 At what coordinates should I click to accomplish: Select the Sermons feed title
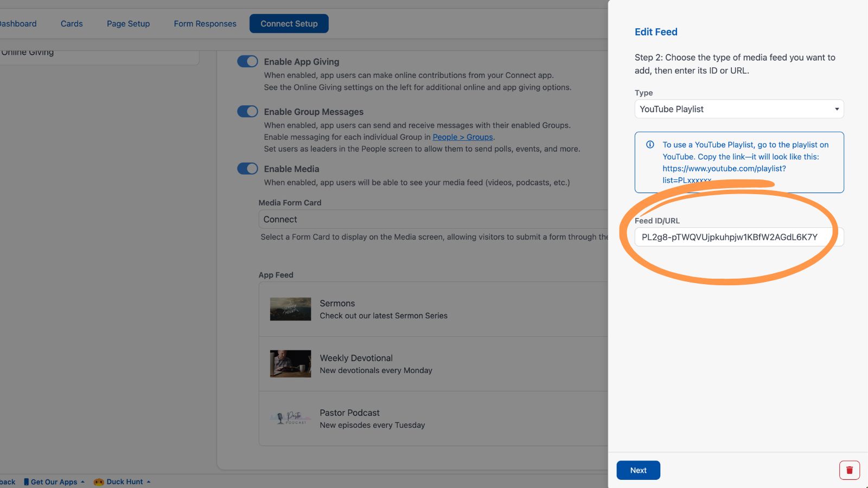click(x=337, y=303)
